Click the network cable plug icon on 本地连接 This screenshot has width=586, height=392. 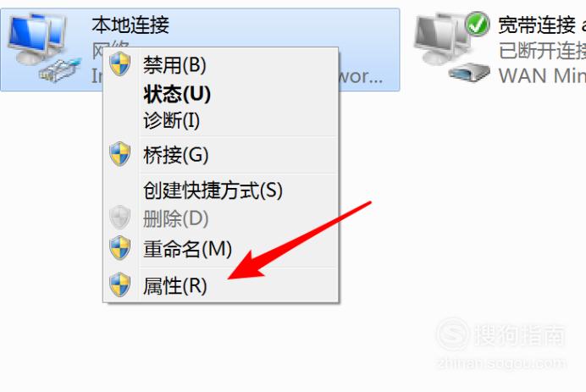pyautogui.click(x=60, y=70)
